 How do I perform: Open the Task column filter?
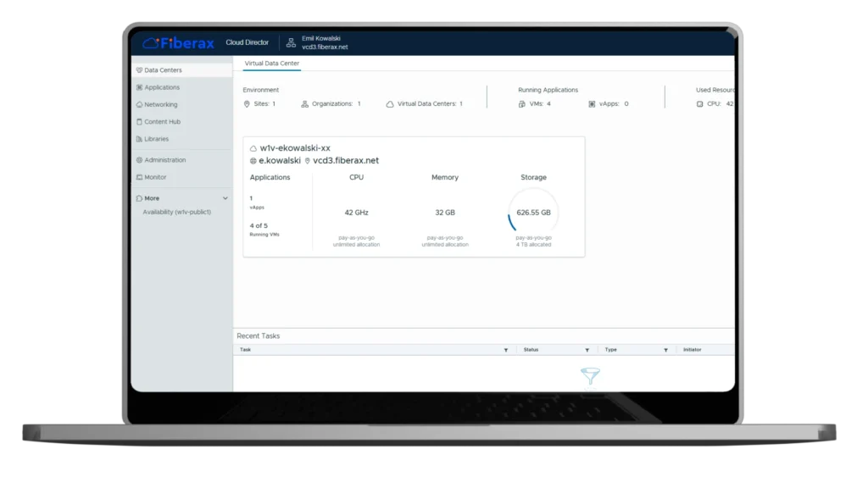[506, 350]
